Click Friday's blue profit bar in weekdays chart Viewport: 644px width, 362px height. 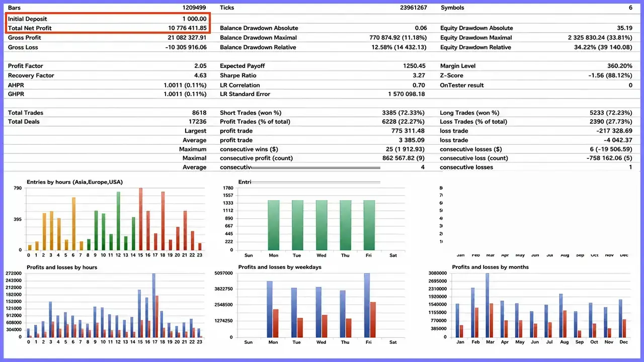pos(367,305)
